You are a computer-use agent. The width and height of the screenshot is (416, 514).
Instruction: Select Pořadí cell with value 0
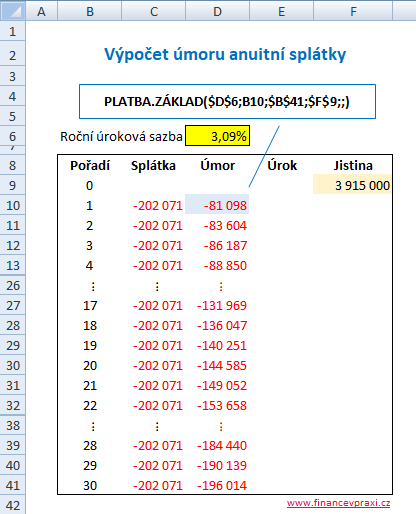(89, 185)
